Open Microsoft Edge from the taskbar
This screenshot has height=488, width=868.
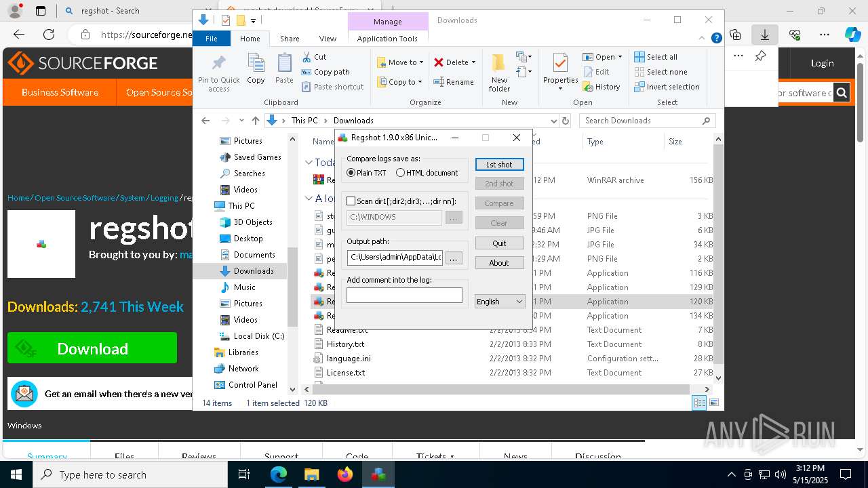coord(279,474)
